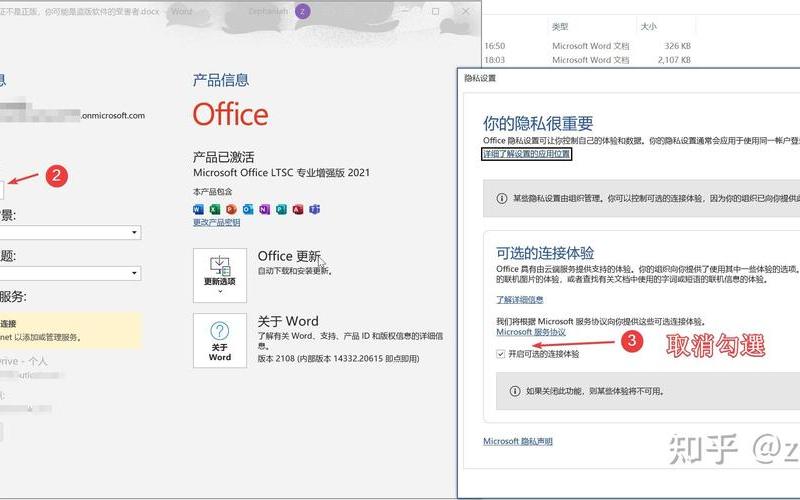Click the 更改产品密钥 link
The height and width of the screenshot is (500, 800).
[216, 222]
